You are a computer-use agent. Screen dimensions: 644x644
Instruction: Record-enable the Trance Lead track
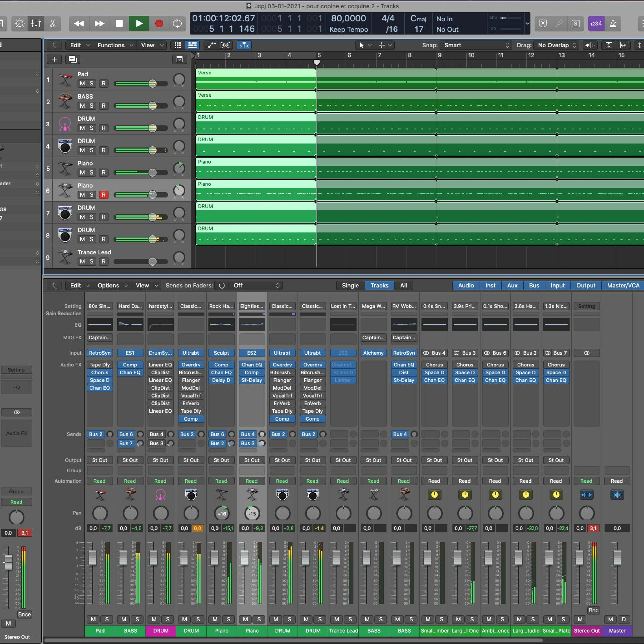coord(104,261)
